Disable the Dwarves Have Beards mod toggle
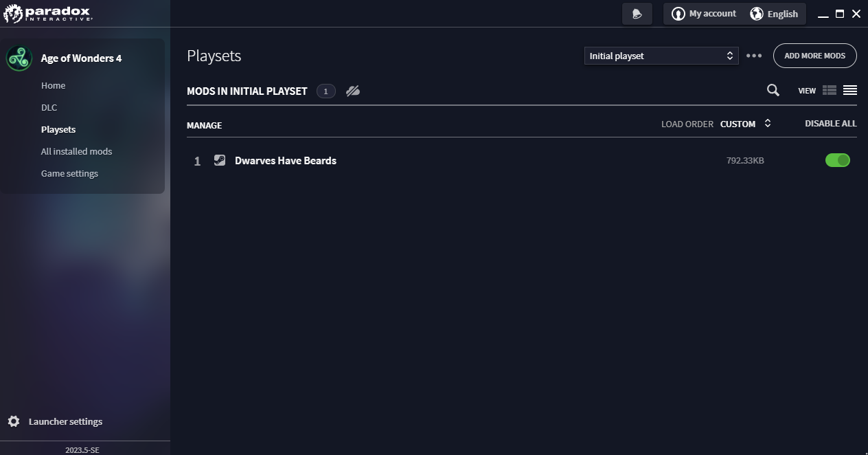The width and height of the screenshot is (868, 455). tap(837, 160)
